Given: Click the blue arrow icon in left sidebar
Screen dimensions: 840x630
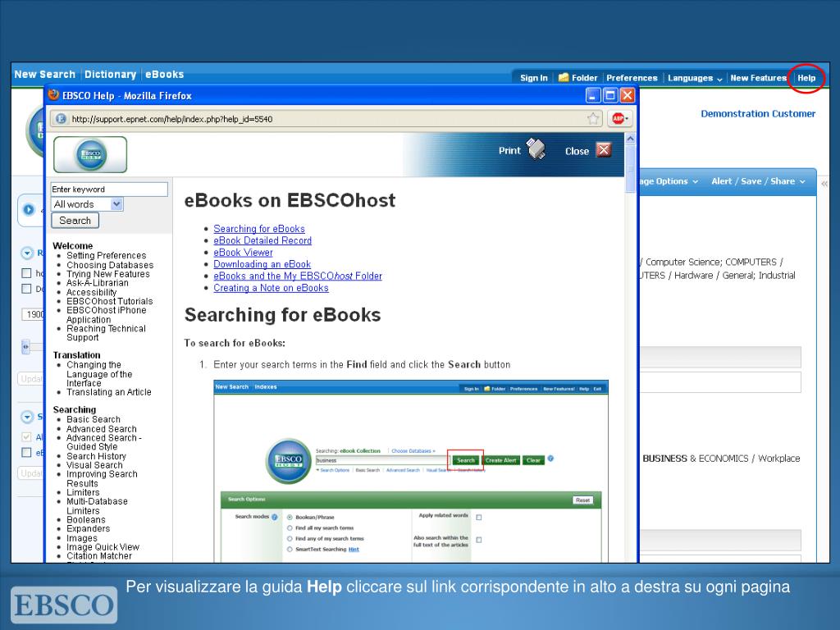Looking at the screenshot, I should tap(29, 209).
